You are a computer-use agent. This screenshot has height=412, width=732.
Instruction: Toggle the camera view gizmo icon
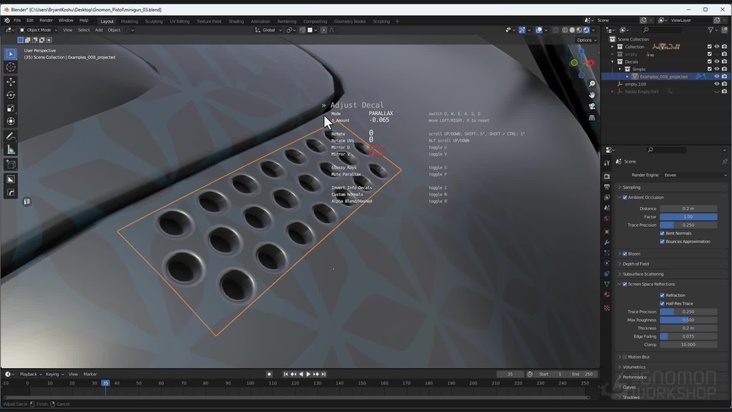593,106
